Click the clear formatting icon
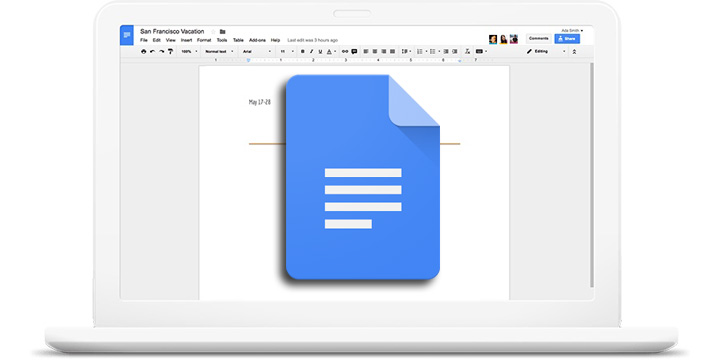Image resolution: width=720 pixels, height=360 pixels. click(x=467, y=51)
